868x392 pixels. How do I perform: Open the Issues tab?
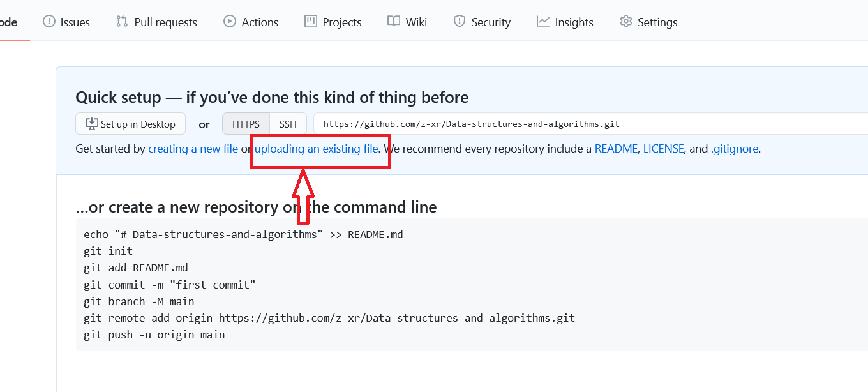pyautogui.click(x=66, y=22)
